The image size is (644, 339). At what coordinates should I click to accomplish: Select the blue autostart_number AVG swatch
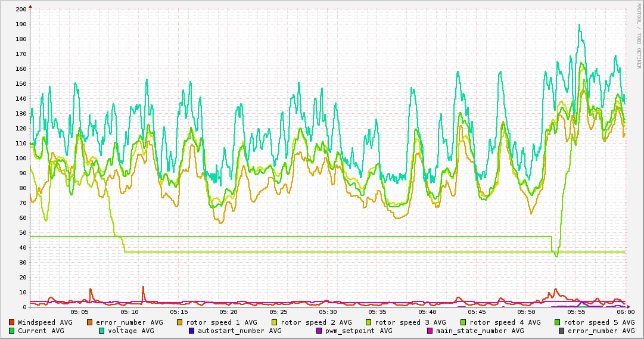point(192,331)
